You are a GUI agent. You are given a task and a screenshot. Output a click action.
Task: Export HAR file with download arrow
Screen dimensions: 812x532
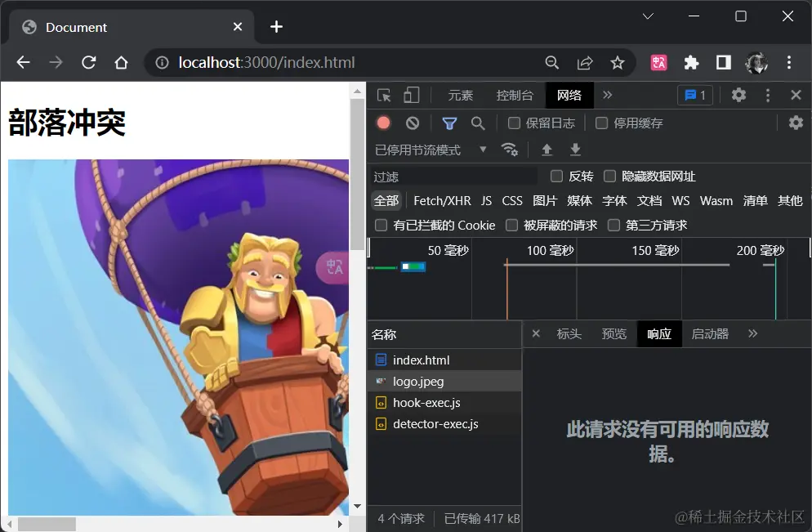point(575,150)
